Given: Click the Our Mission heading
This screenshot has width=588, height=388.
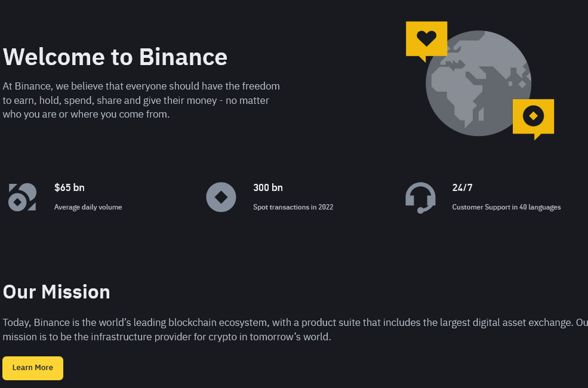Looking at the screenshot, I should pyautogui.click(x=56, y=292).
